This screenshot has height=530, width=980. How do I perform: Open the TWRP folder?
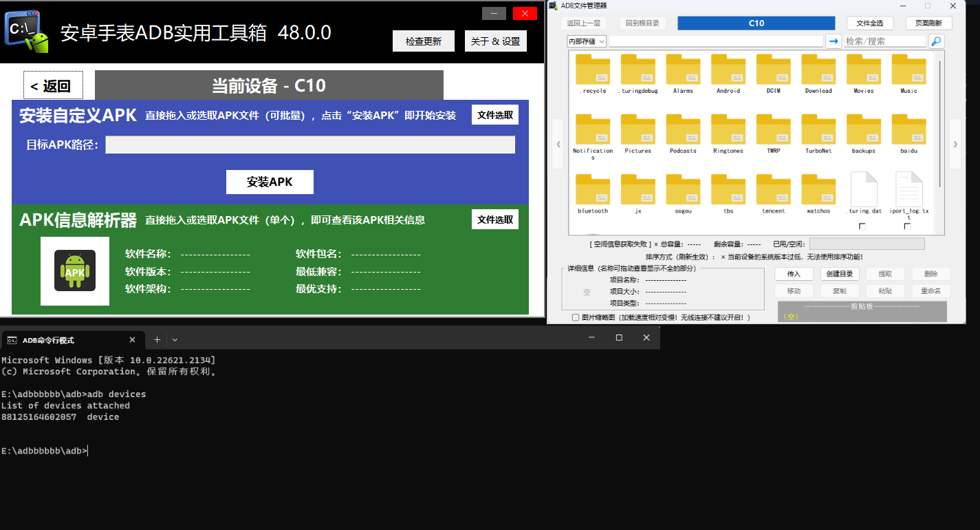pos(773,129)
